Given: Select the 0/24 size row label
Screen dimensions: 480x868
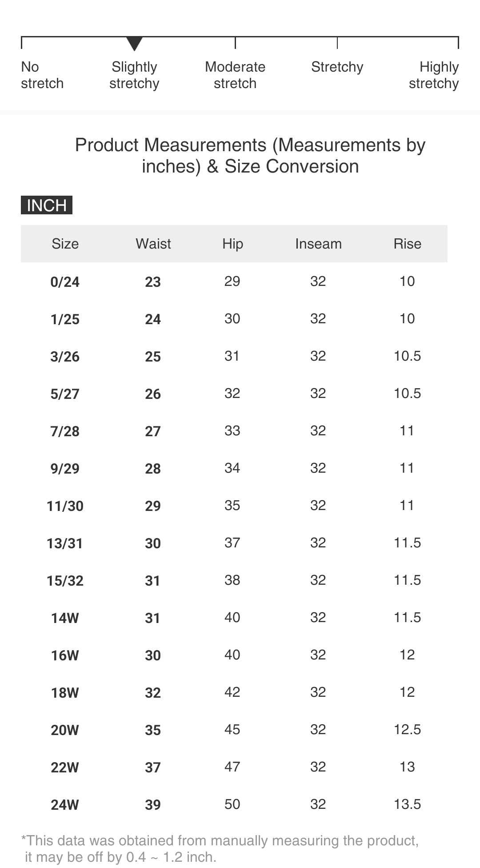Looking at the screenshot, I should point(65,282).
